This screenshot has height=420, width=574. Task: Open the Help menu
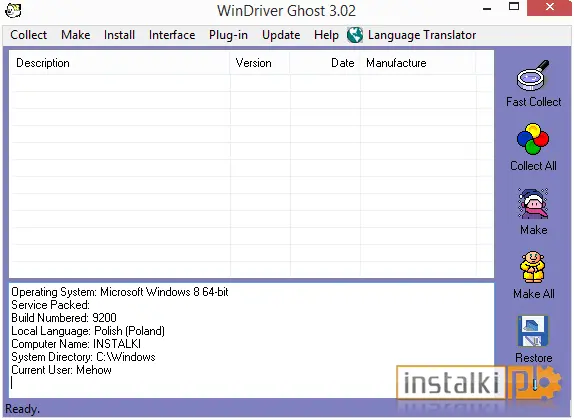click(x=326, y=35)
